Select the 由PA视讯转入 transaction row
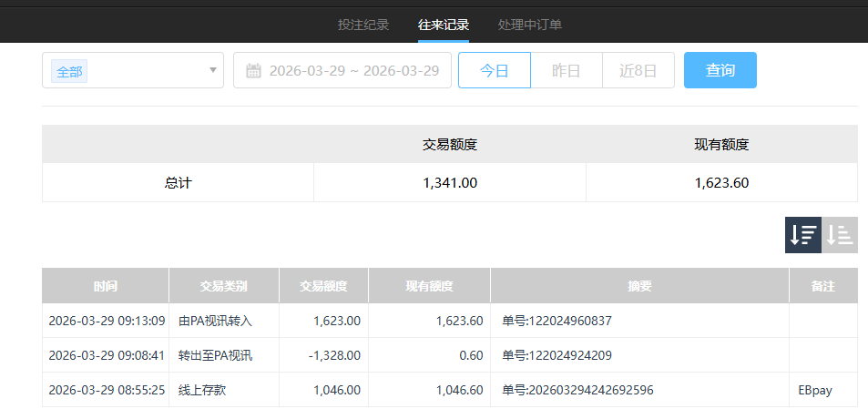The width and height of the screenshot is (868, 409). pyautogui.click(x=215, y=321)
